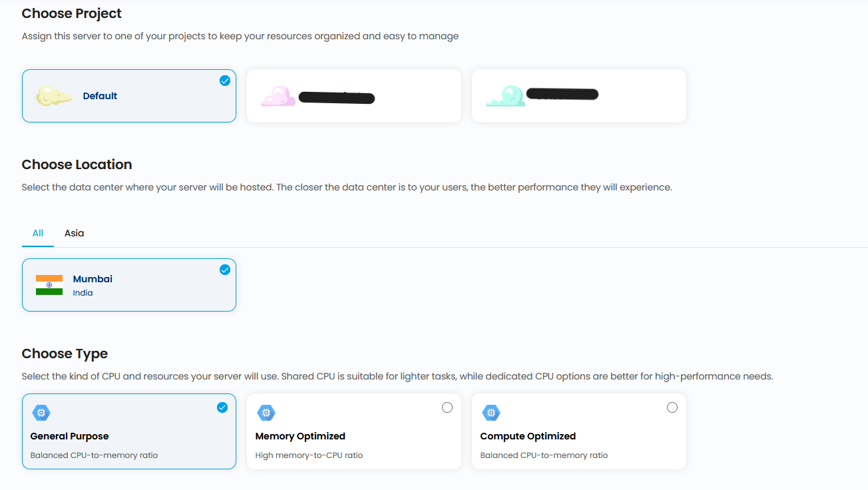
Task: Click the 'Select the data center' description text
Action: [x=347, y=187]
